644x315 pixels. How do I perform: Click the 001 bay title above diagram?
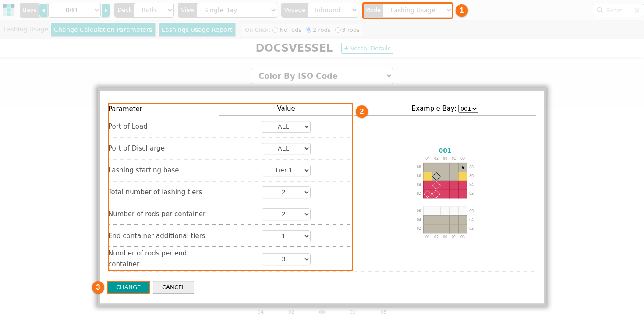pos(445,150)
